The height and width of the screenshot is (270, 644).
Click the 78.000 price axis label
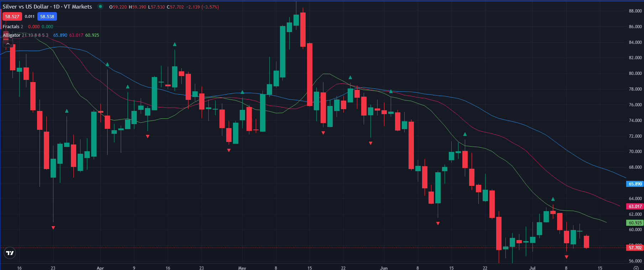tap(635, 89)
